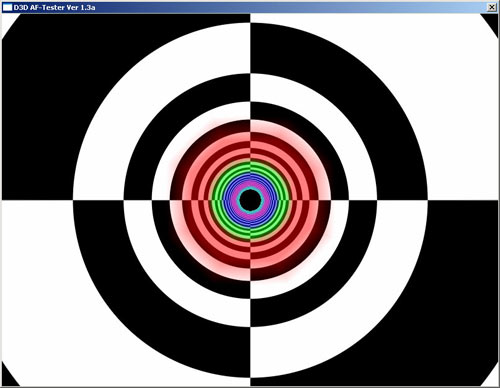Close the D3D AF-Tester window
Viewport: 500px width, 388px height.
[492, 7]
